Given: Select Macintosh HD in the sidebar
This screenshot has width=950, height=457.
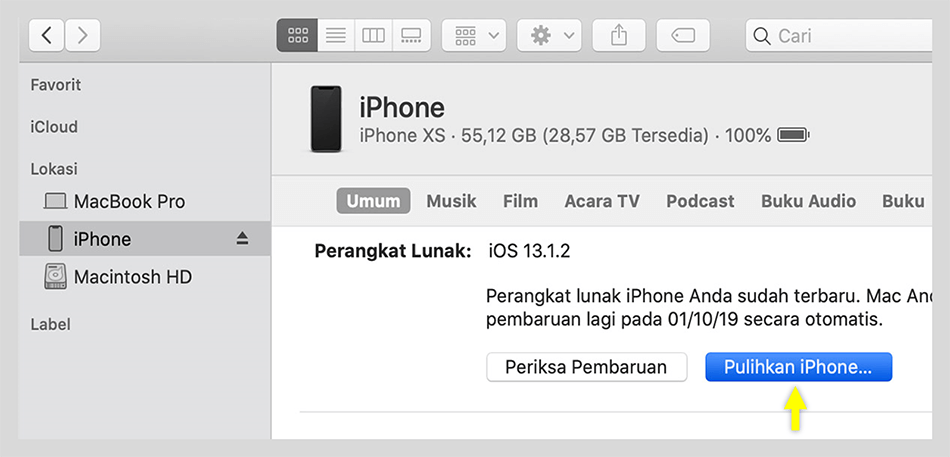Looking at the screenshot, I should click(144, 277).
